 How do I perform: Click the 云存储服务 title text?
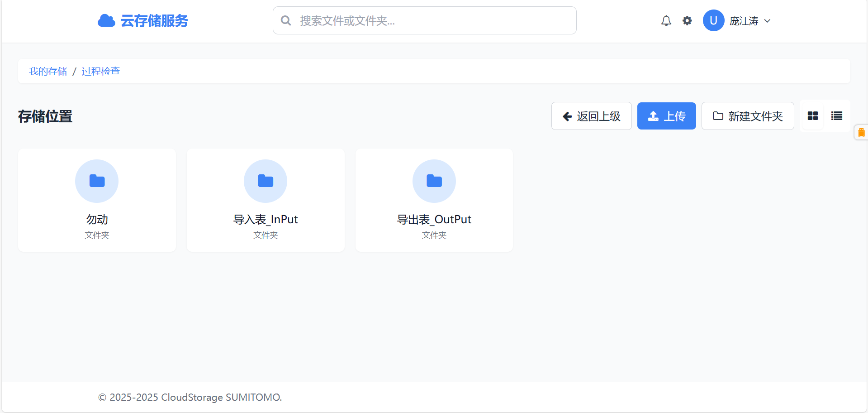[154, 21]
